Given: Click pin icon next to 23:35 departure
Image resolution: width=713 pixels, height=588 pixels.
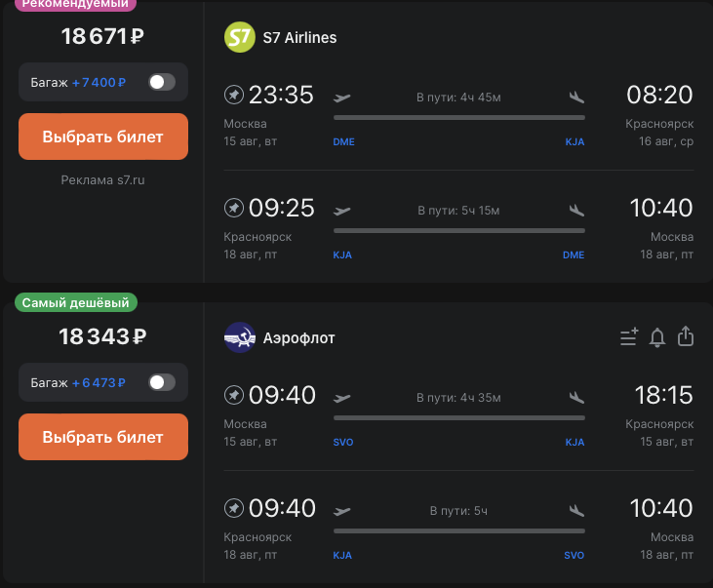Looking at the screenshot, I should [x=234, y=95].
